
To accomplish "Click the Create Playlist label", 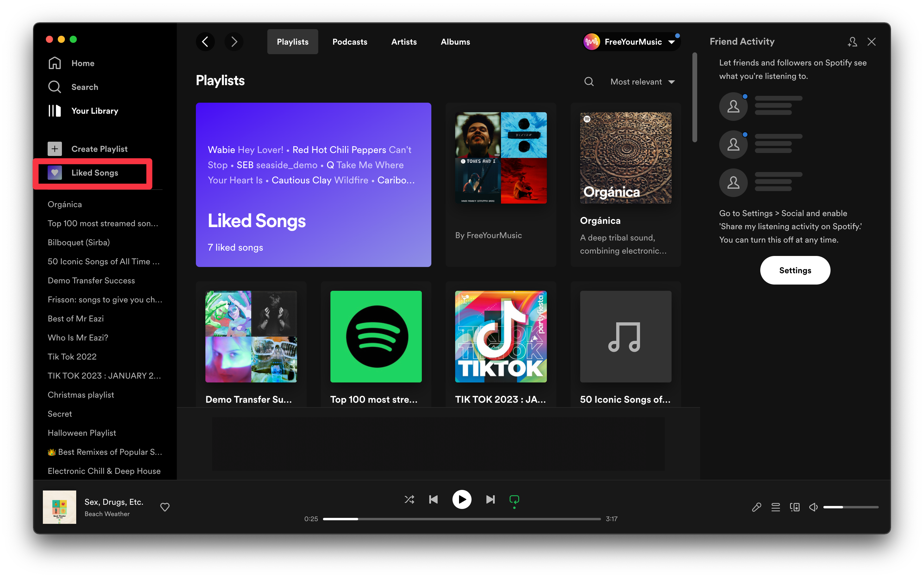I will point(99,149).
